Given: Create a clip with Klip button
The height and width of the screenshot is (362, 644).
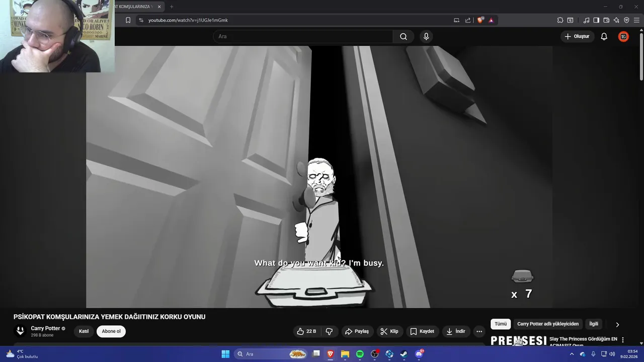Looking at the screenshot, I should 389,331.
